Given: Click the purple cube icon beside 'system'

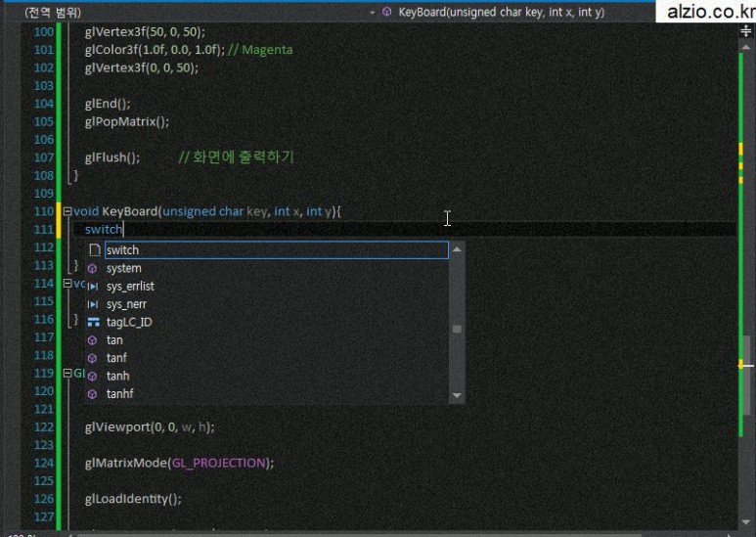Looking at the screenshot, I should tap(93, 268).
